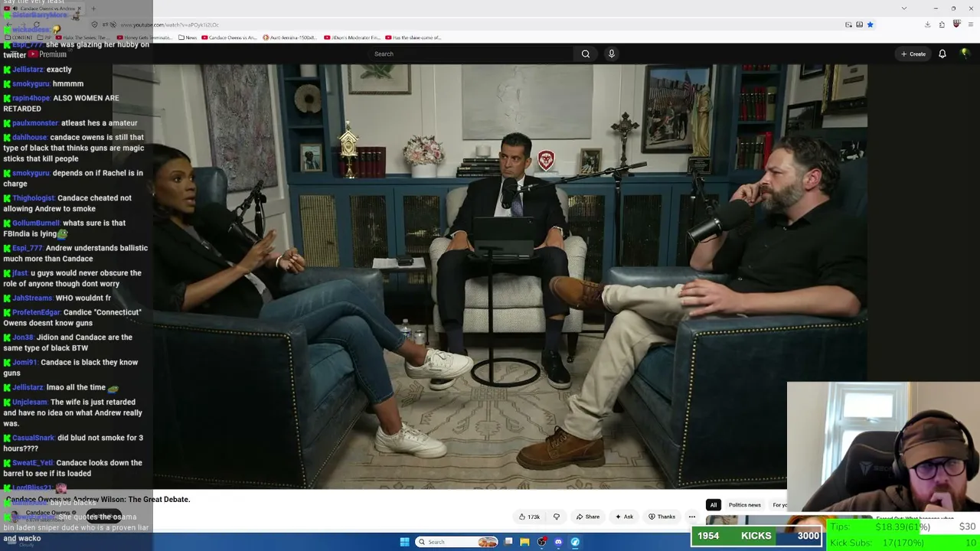The image size is (980, 551).
Task: Open Windows Start menu
Action: coord(404,542)
